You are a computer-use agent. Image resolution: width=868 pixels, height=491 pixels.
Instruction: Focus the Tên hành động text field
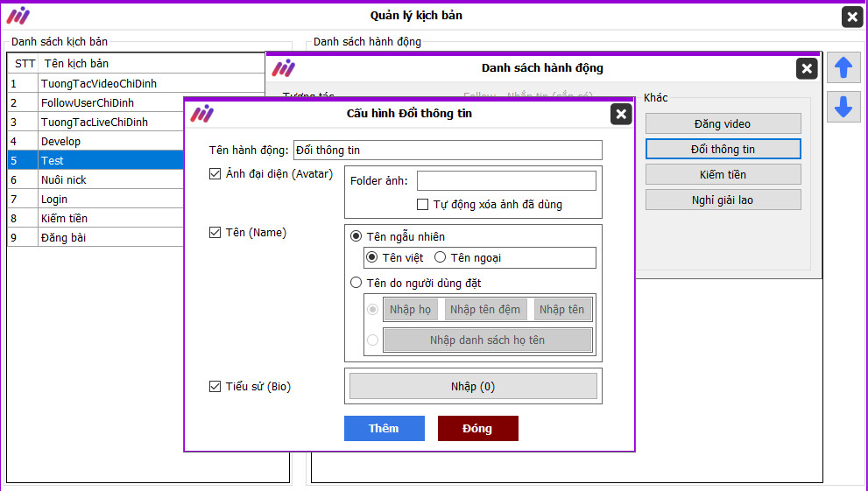(x=447, y=151)
